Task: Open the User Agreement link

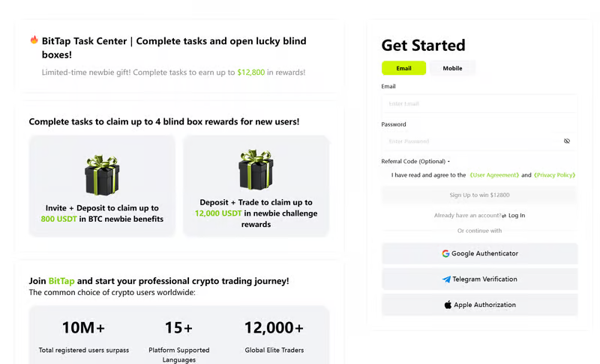Action: coord(494,175)
